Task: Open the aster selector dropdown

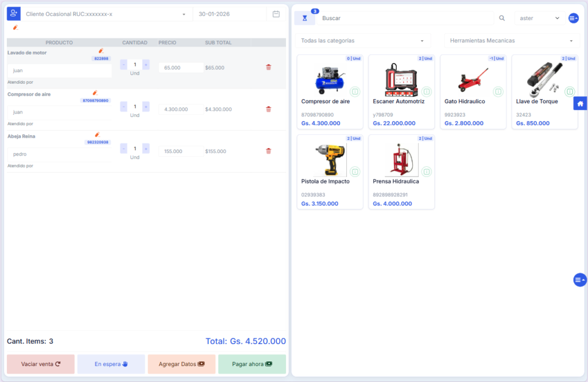Action: [x=539, y=18]
